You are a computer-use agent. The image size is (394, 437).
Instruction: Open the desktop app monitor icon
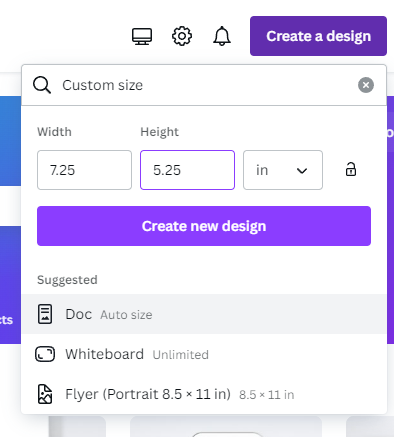point(142,36)
